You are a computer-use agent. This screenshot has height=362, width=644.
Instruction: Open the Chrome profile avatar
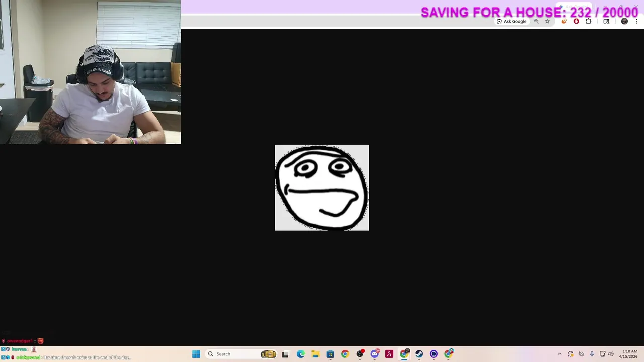coord(624,21)
